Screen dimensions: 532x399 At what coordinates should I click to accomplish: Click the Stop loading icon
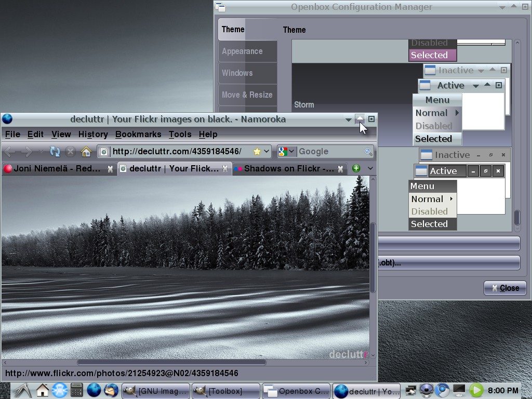(x=70, y=151)
